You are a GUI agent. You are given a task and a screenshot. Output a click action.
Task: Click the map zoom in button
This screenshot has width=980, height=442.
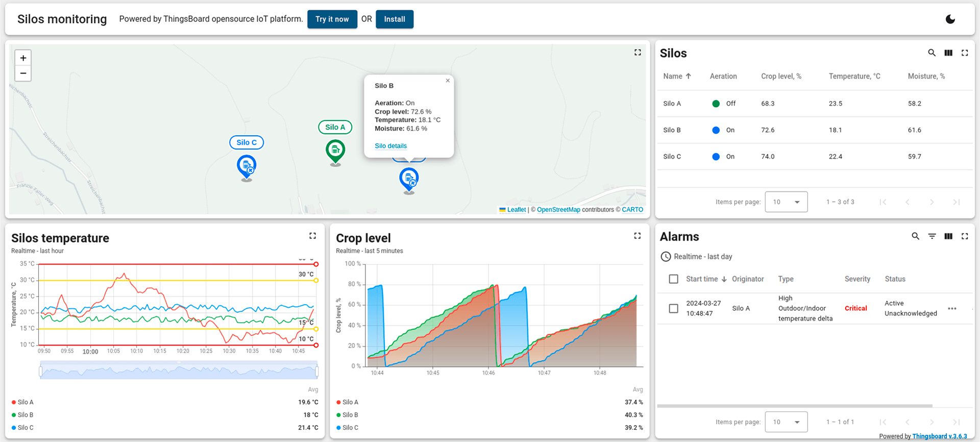click(x=23, y=58)
